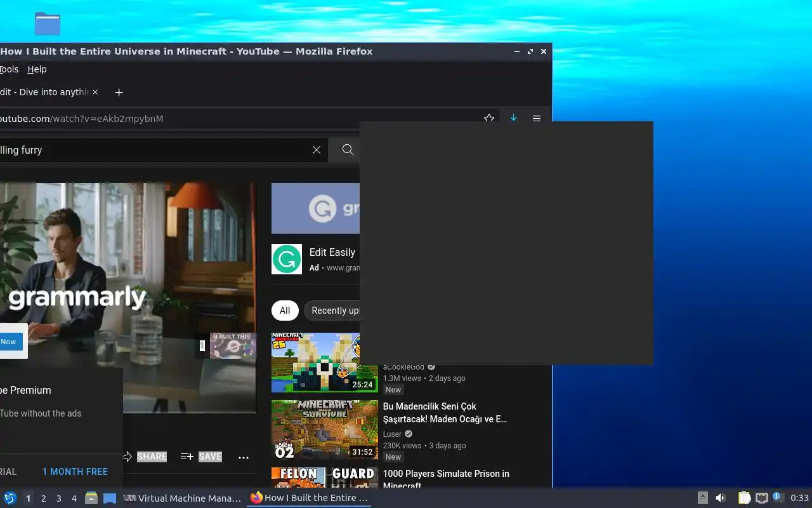This screenshot has height=508, width=812.
Task: Switch to workspace 1 in the pager
Action: pyautogui.click(x=28, y=498)
